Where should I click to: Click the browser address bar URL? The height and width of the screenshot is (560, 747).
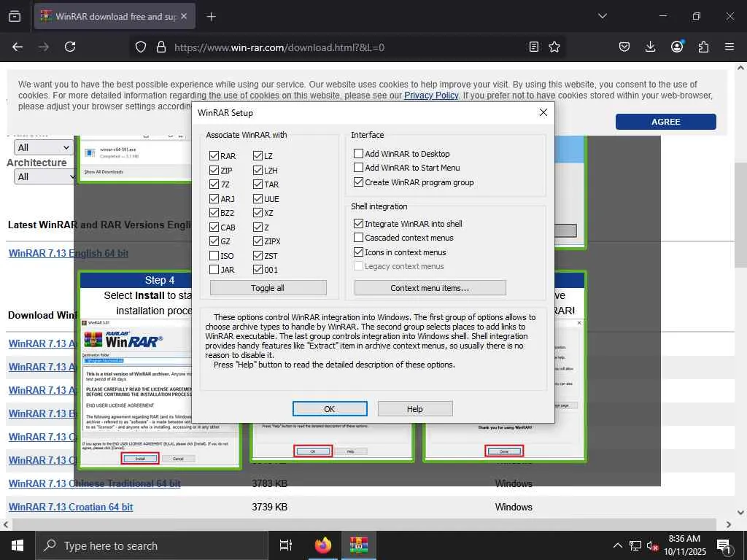tap(279, 47)
